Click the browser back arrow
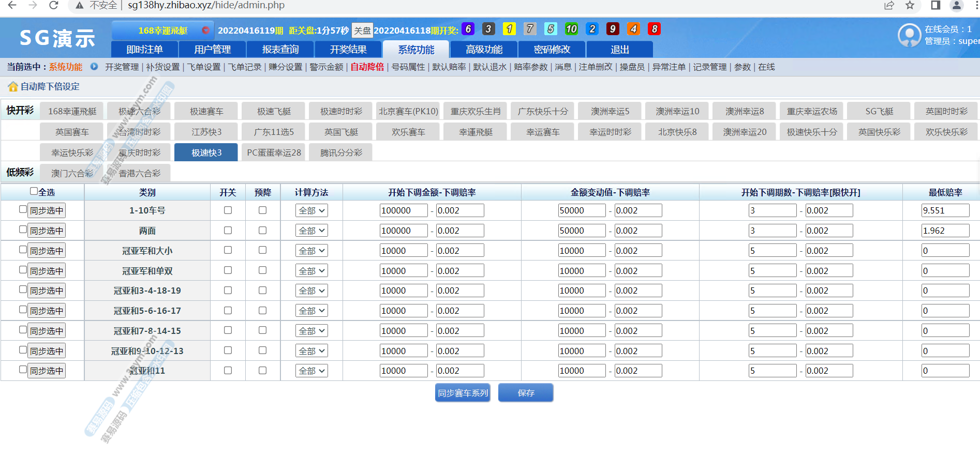Viewport: 980px width, 474px height. pos(12,5)
